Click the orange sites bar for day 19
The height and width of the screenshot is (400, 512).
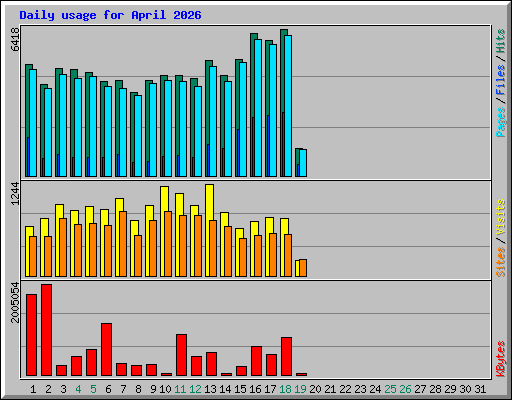pyautogui.click(x=303, y=268)
